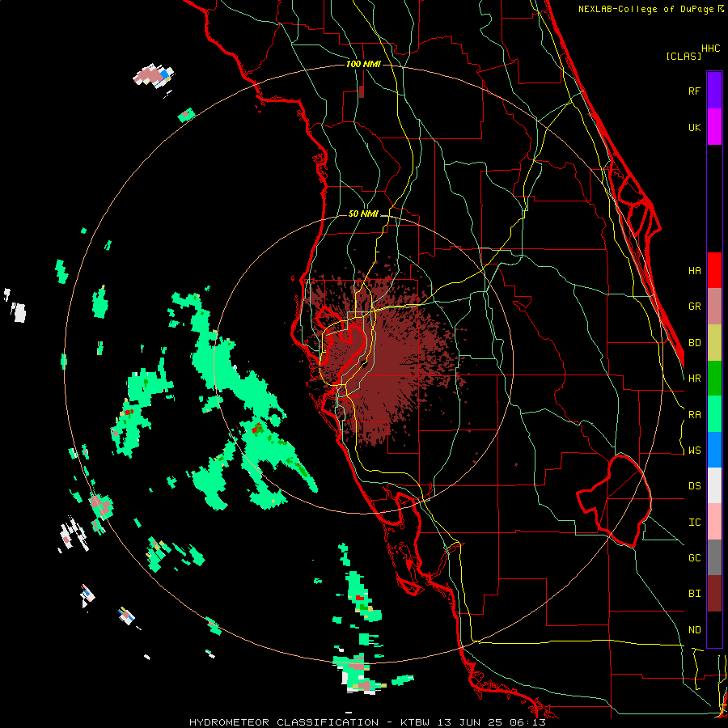Click the white DS legend color swatch

click(714, 486)
